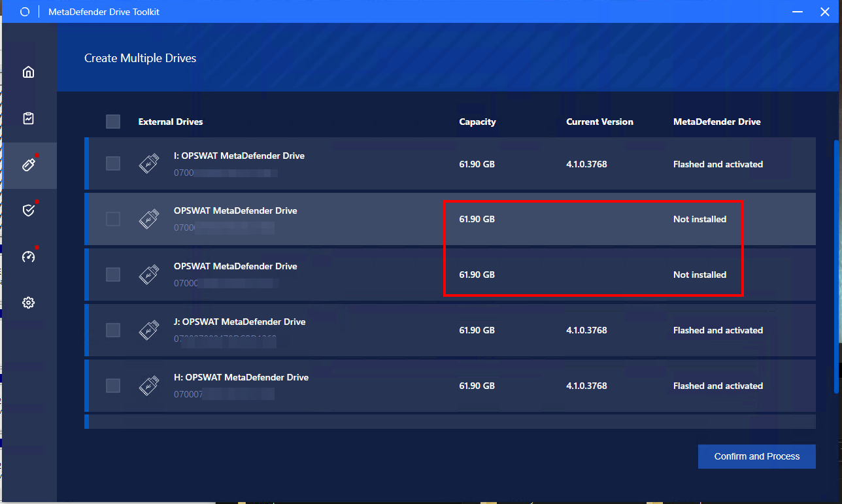Select the J: OPSWAT MetaDefender Drive name
Screen dimensions: 842x504
click(x=239, y=322)
